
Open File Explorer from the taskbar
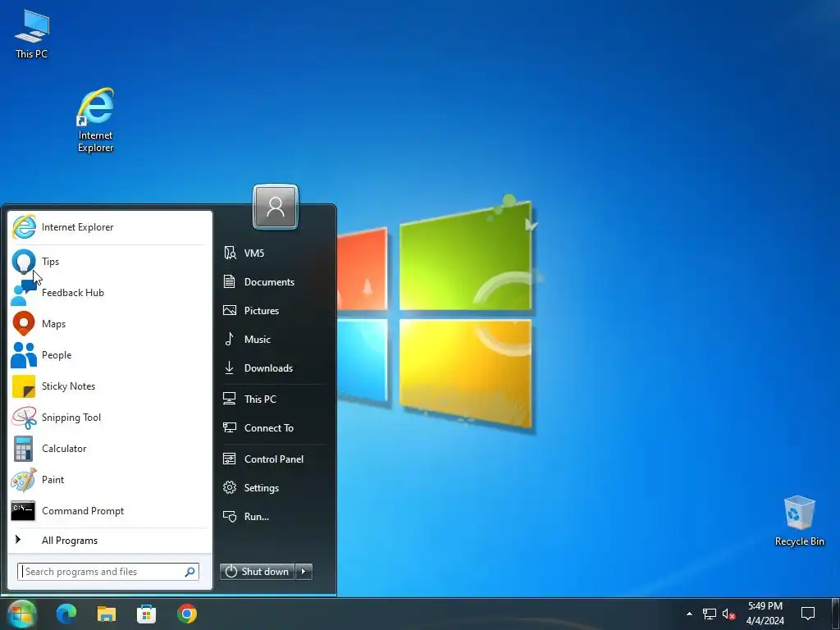click(107, 614)
